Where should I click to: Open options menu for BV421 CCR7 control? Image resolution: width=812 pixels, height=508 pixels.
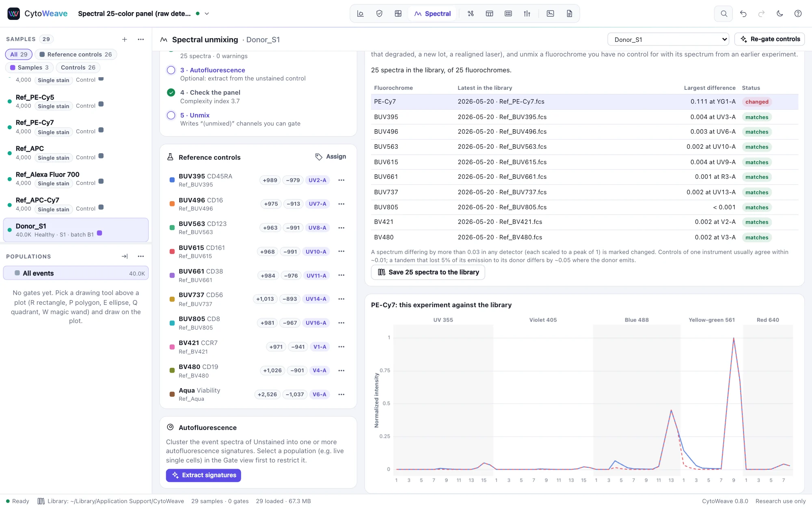pos(341,347)
